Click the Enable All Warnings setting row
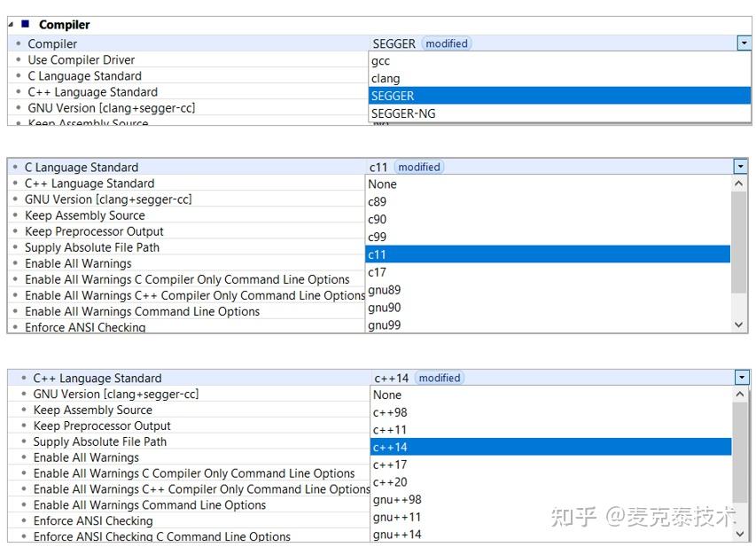The image size is (756, 547). (x=78, y=263)
